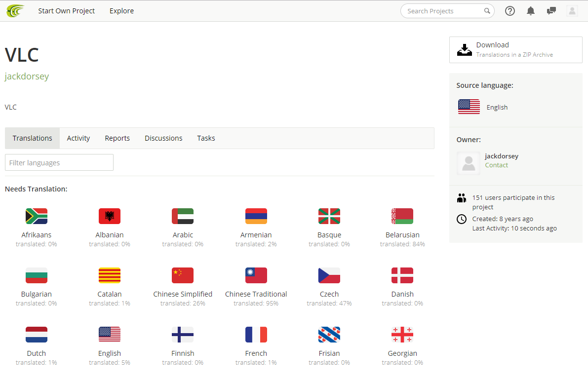Open the Georgian language link
The height and width of the screenshot is (380, 588).
tap(402, 353)
